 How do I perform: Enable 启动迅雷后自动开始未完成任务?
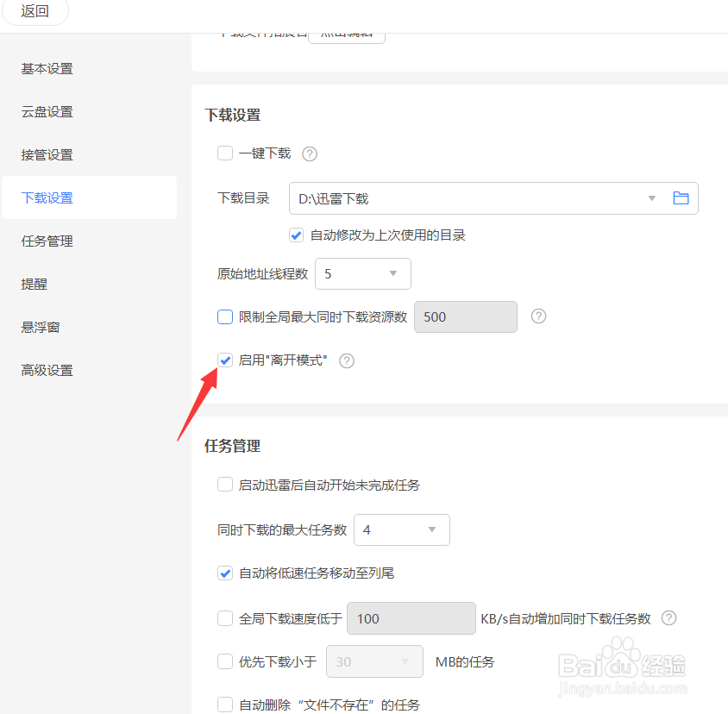click(224, 484)
